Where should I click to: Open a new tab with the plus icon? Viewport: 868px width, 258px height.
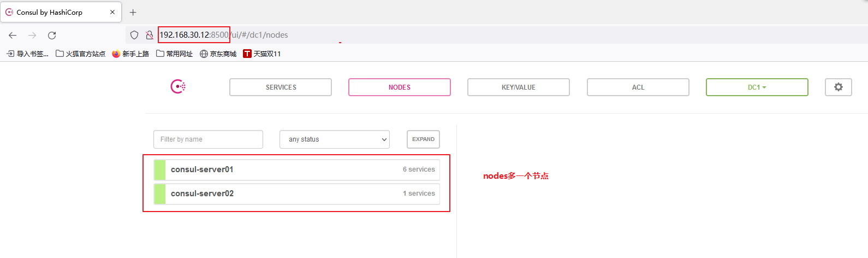click(x=133, y=12)
